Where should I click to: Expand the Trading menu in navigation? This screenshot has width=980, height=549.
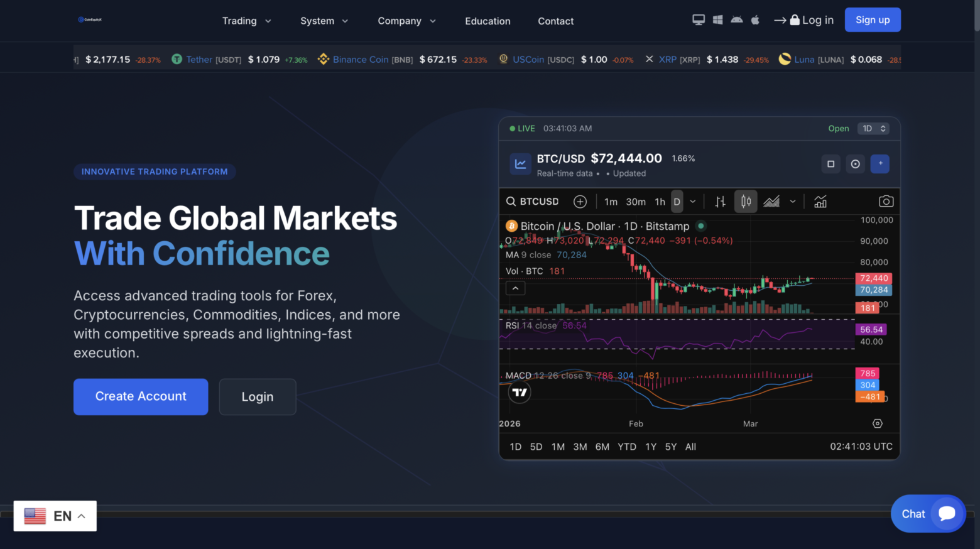[246, 21]
